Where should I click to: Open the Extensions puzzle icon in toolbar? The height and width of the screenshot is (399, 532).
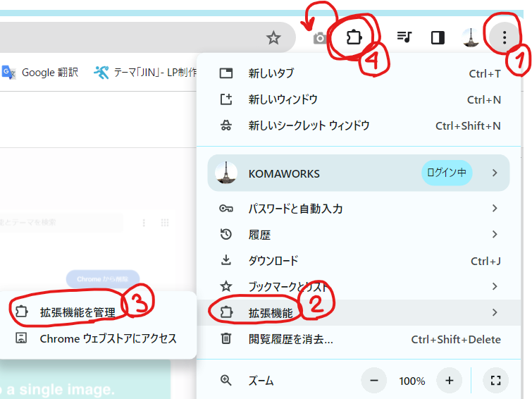(354, 38)
